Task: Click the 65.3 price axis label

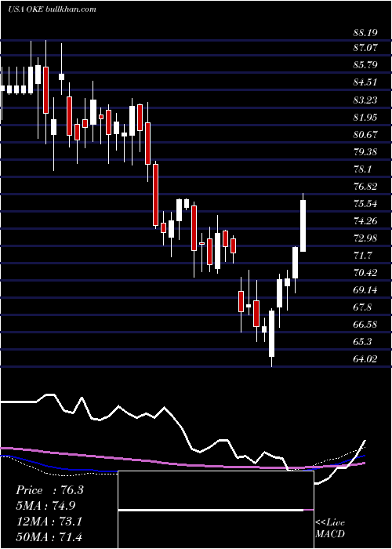Action: tap(362, 341)
